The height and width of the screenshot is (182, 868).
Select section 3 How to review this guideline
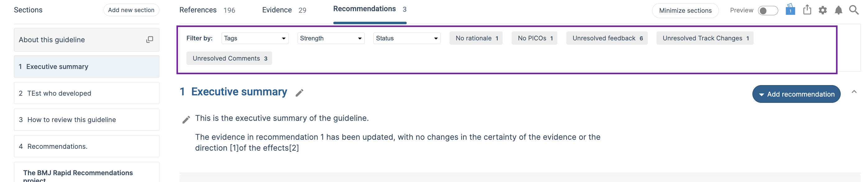tap(87, 120)
